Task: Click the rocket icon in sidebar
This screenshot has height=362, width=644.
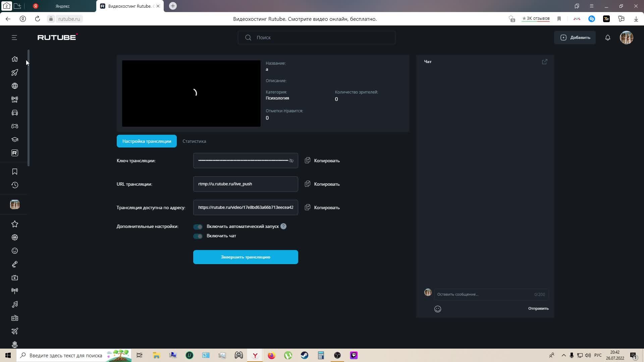Action: [x=14, y=72]
